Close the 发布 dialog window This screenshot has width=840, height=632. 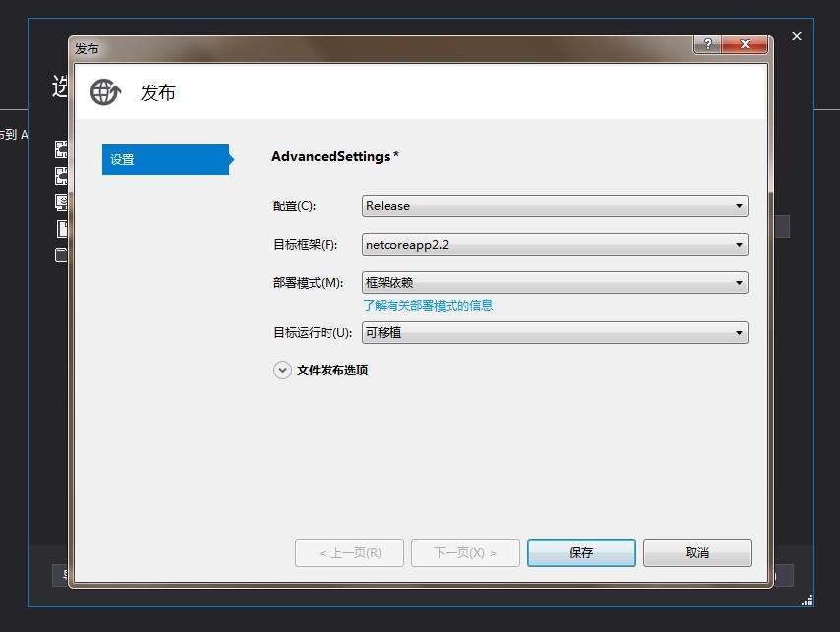[745, 44]
